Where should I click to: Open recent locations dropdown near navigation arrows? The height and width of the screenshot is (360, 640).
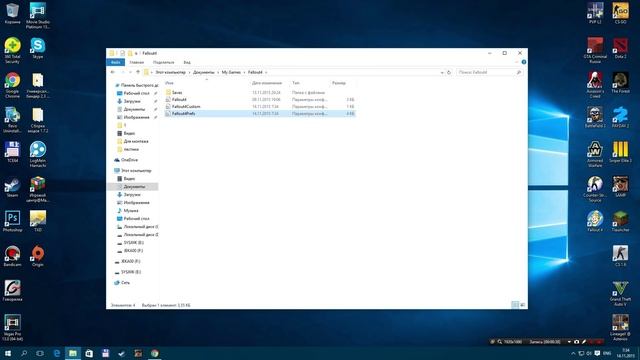[131, 72]
